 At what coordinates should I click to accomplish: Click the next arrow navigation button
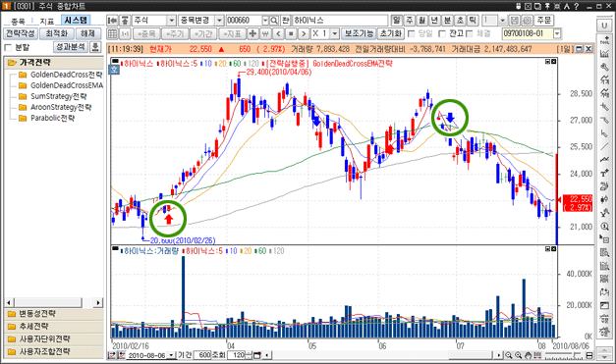point(304,33)
